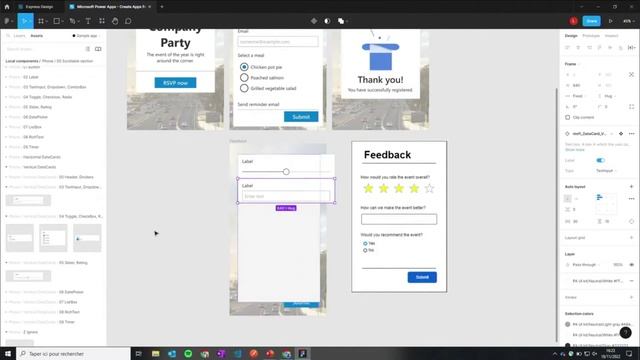The width and height of the screenshot is (640, 360).
Task: Switch to the Inspect tab
Action: click(611, 36)
